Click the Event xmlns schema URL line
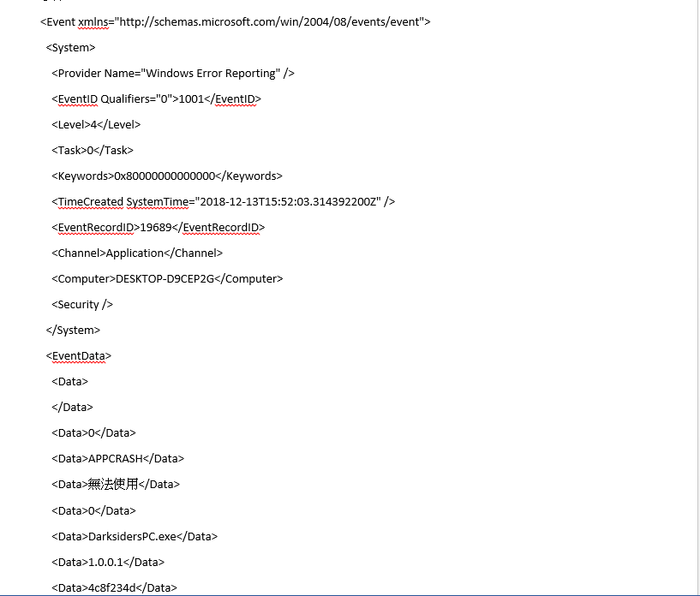Screen dimensions: 700x596 pos(236,22)
